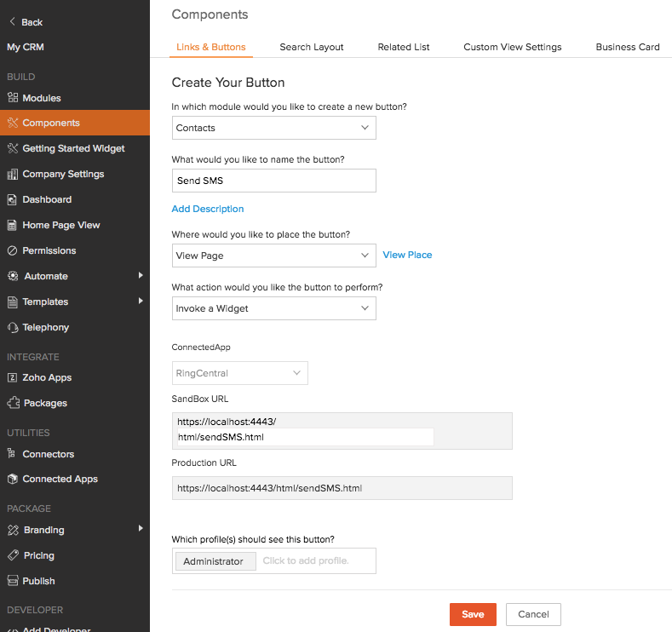Open Getting Started Widget icon
Viewport: 672px width, 632px height.
click(x=13, y=148)
